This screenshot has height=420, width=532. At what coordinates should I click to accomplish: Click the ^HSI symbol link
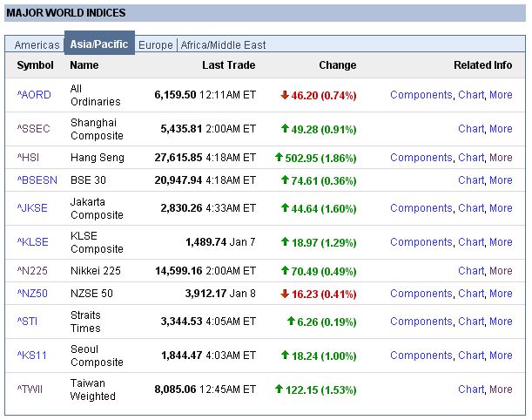(x=28, y=158)
